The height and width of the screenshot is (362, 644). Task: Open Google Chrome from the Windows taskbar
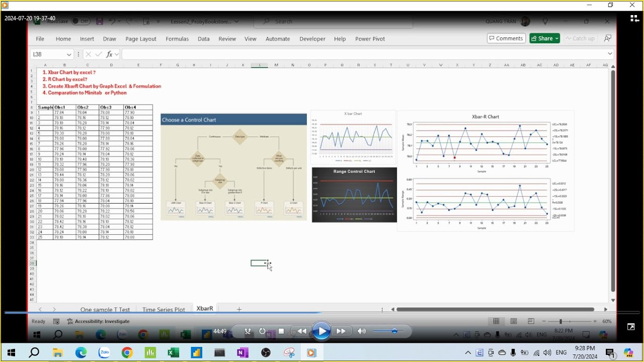(x=127, y=353)
